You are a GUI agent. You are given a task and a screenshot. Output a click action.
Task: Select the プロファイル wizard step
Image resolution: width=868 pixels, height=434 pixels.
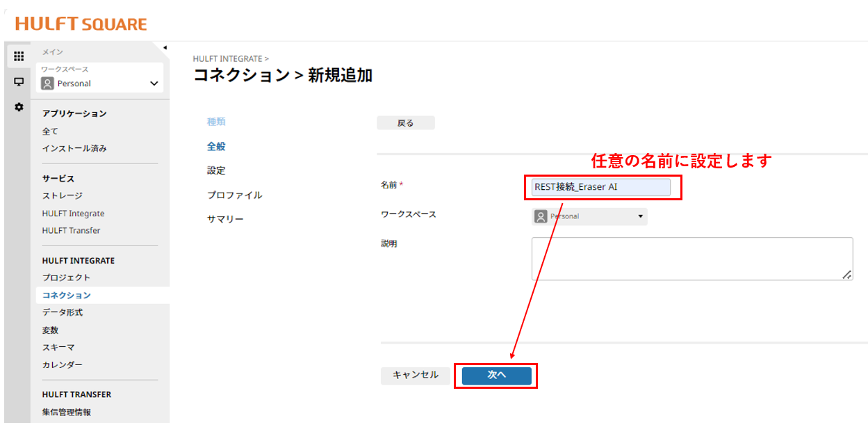click(x=234, y=195)
